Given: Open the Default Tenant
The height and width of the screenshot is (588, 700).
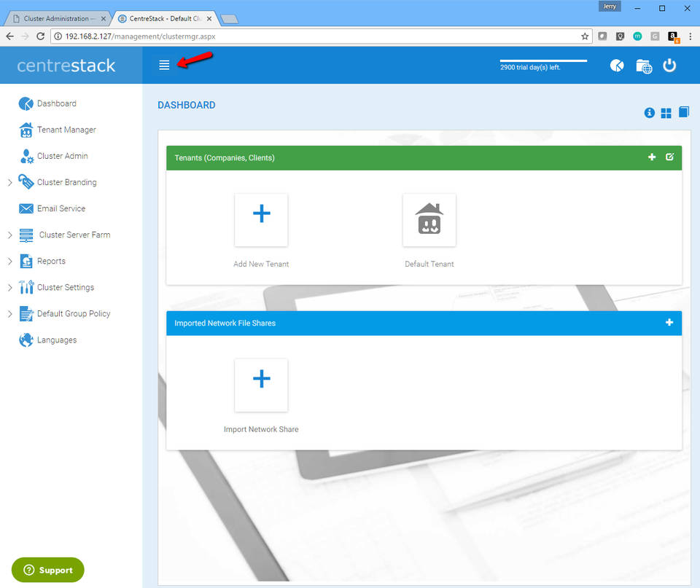Looking at the screenshot, I should click(x=429, y=220).
